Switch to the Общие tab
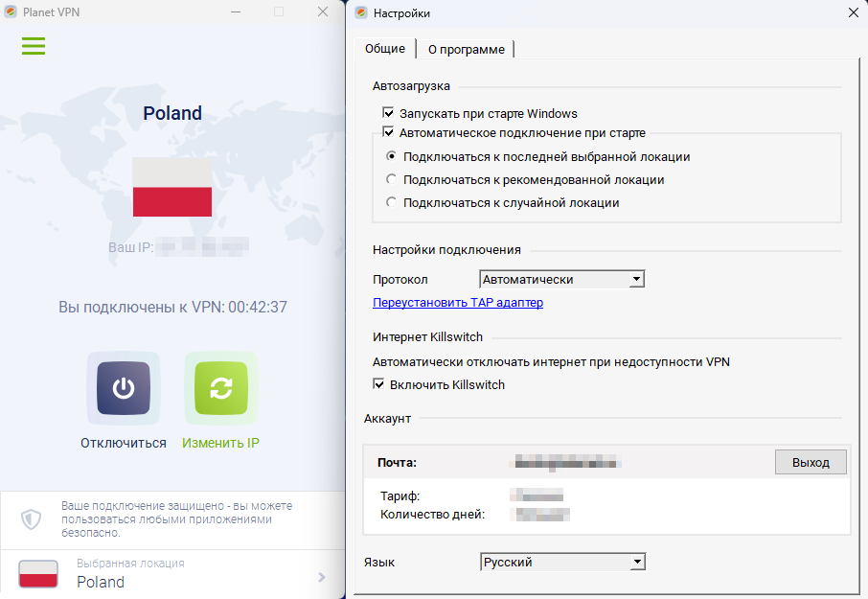Screen dimensions: 868x599 [x=385, y=49]
